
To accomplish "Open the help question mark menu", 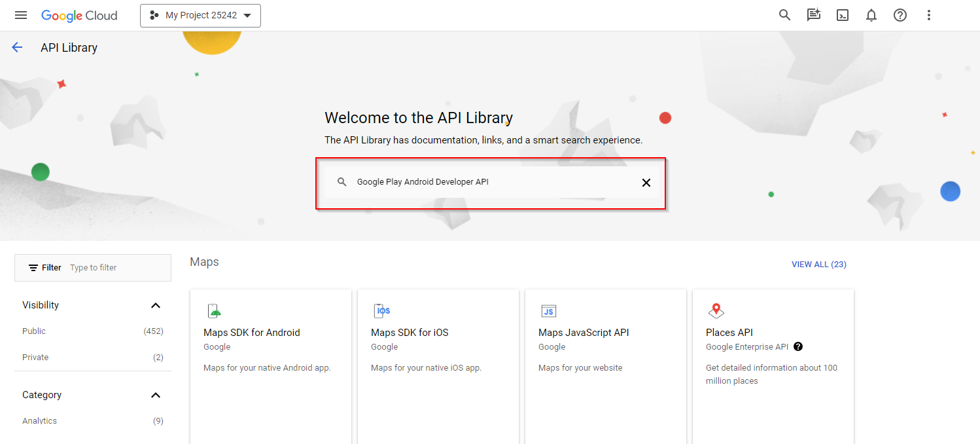I will (x=900, y=16).
